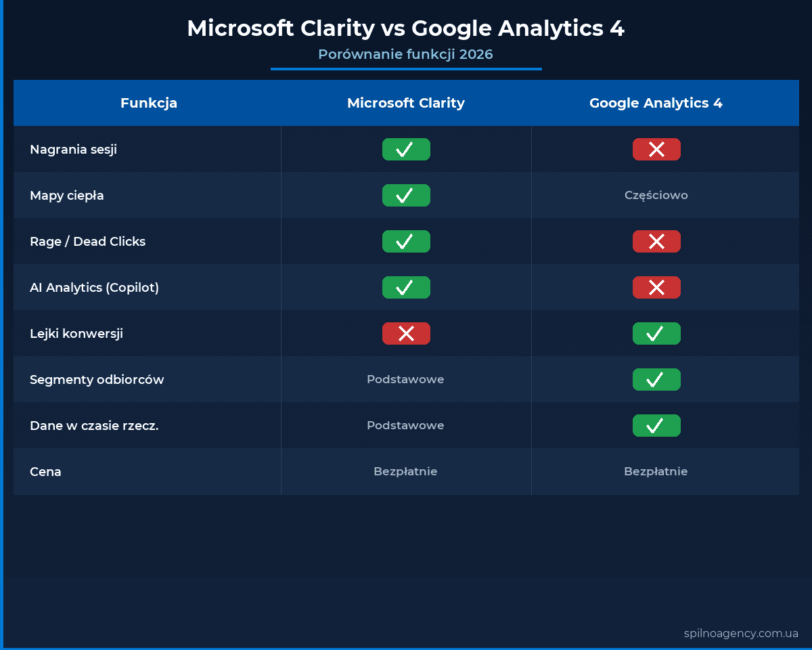Screen dimensions: 812x650
Task: Click the 'Microsoft Clarity' column header
Action: pos(406,103)
